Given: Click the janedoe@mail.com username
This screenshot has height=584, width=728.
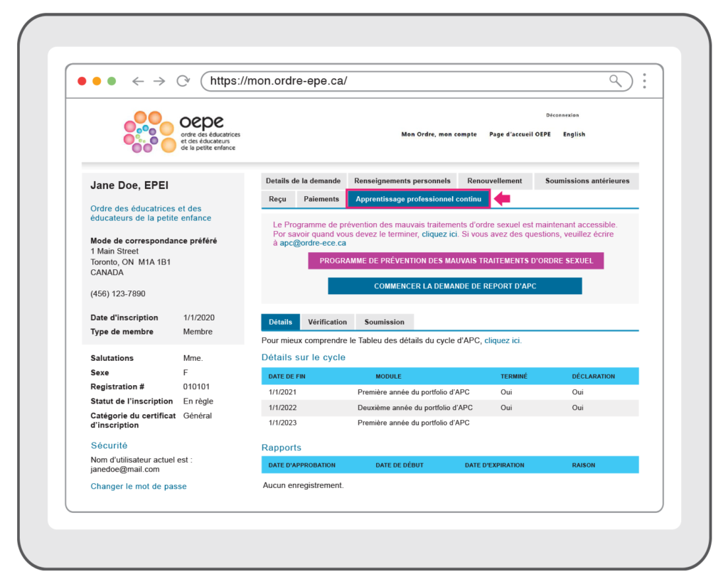Looking at the screenshot, I should pos(125,469).
